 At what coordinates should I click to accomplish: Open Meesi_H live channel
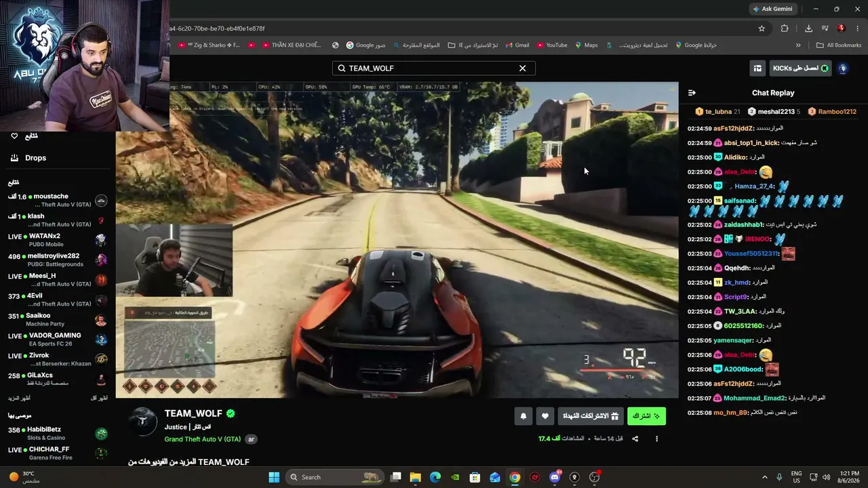tap(58, 280)
